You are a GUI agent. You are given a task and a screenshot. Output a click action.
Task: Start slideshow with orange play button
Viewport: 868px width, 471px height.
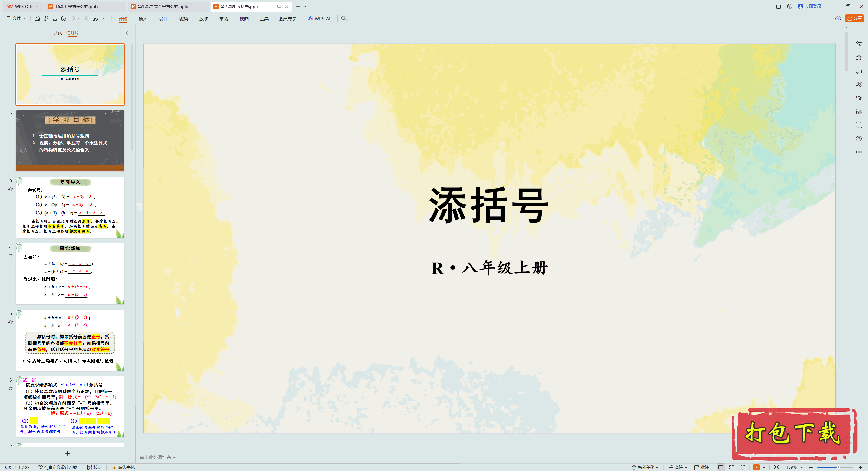point(756,467)
